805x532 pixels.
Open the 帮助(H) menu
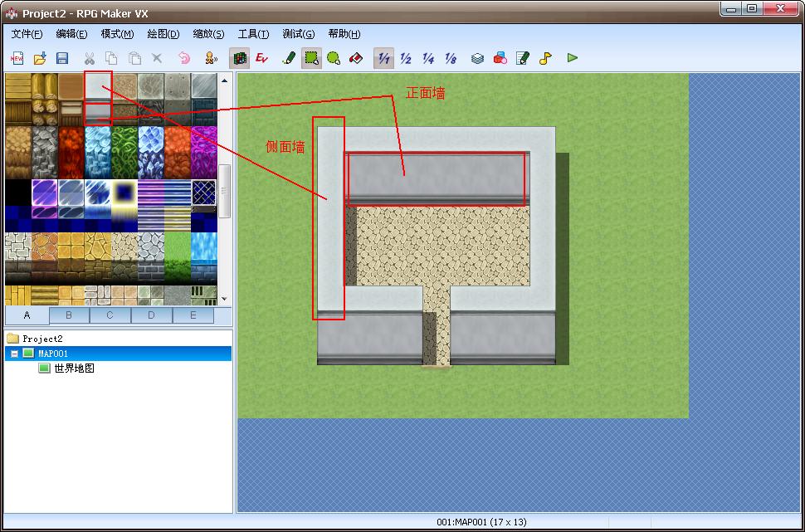(x=344, y=34)
